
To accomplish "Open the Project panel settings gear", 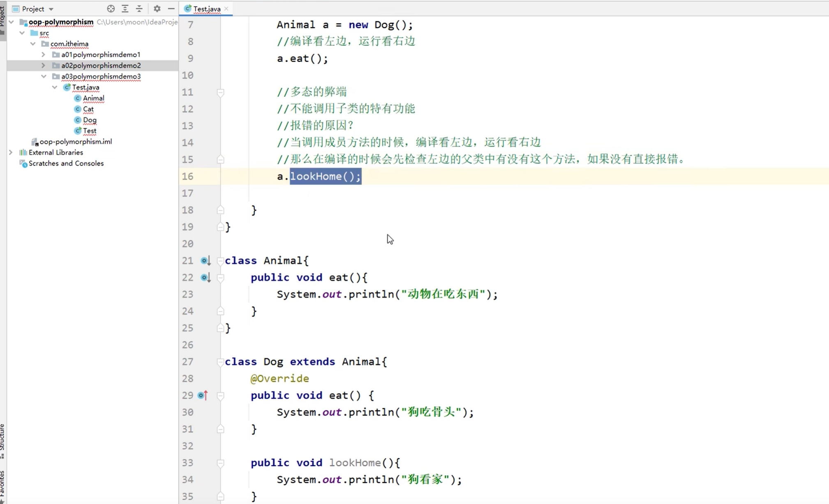I will 157,9.
